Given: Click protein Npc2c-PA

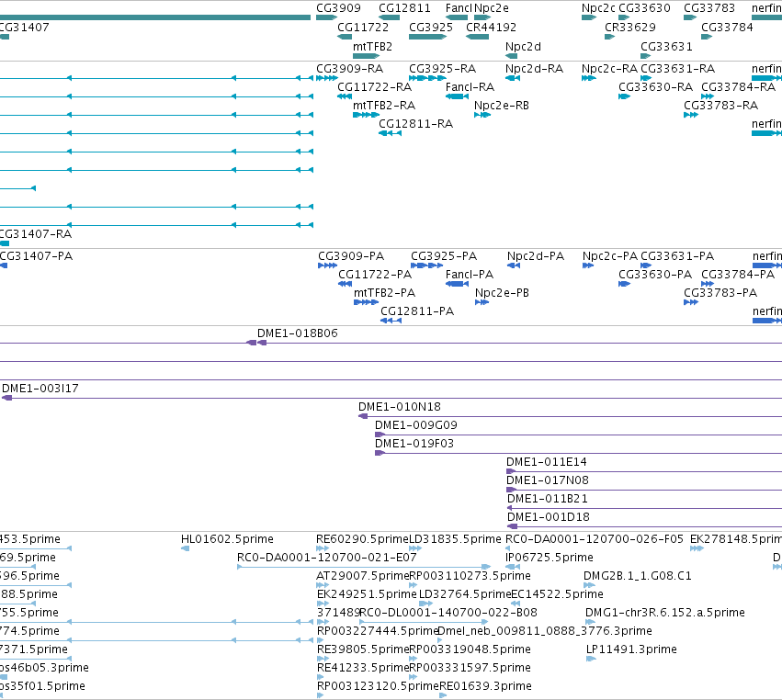Looking at the screenshot, I should point(610,256).
